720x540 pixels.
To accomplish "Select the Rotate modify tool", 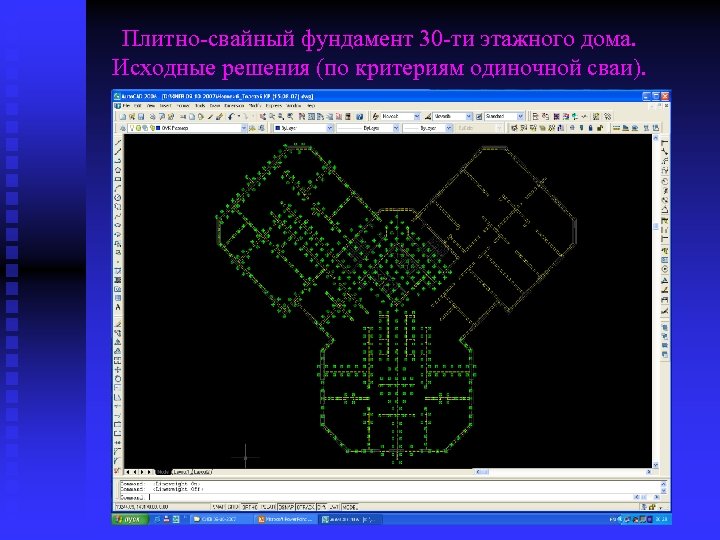I will click(x=118, y=378).
